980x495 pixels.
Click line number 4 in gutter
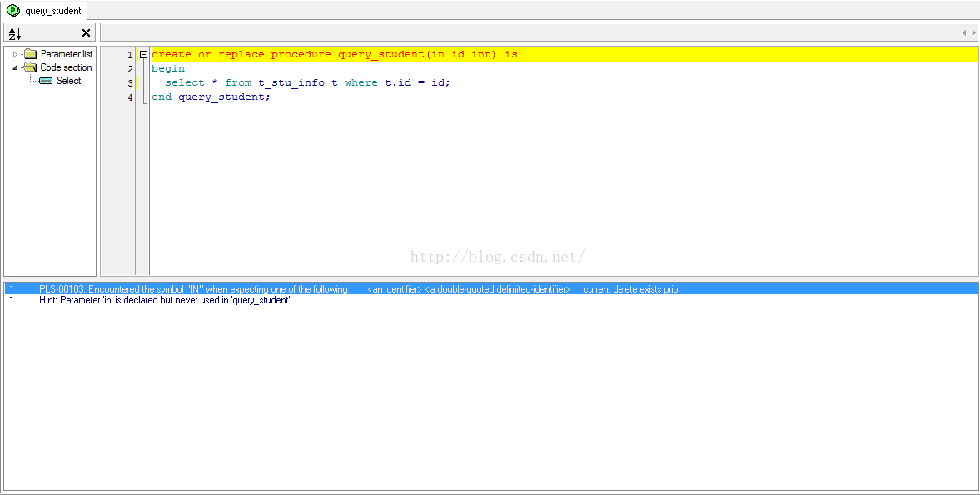pyautogui.click(x=130, y=97)
